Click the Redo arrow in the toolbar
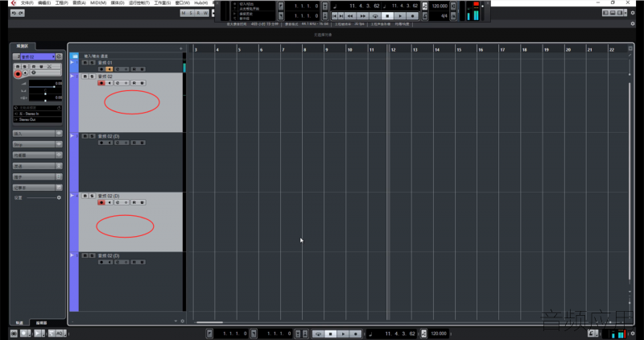This screenshot has width=644, height=340. tap(21, 13)
